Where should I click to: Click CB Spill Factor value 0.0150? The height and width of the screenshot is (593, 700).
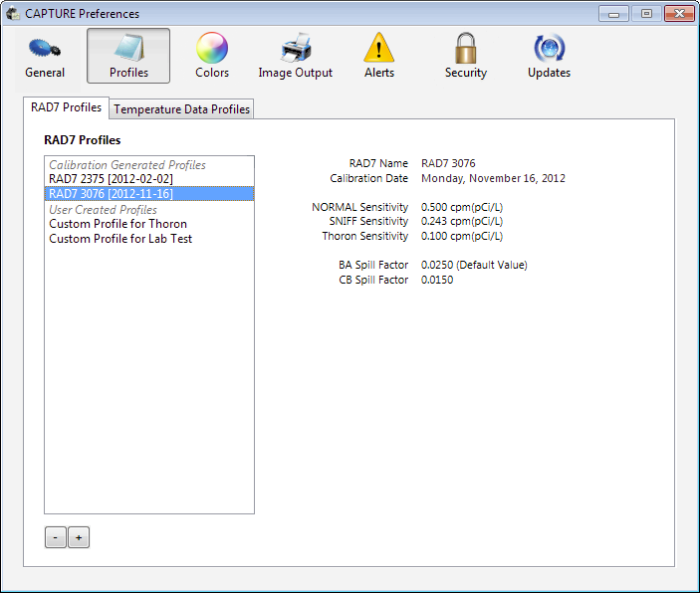(x=437, y=280)
